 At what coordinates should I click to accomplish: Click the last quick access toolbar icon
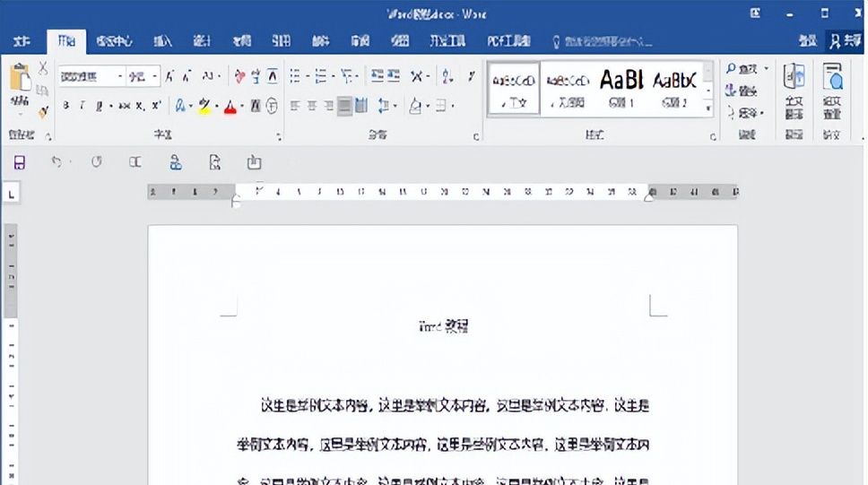click(254, 162)
